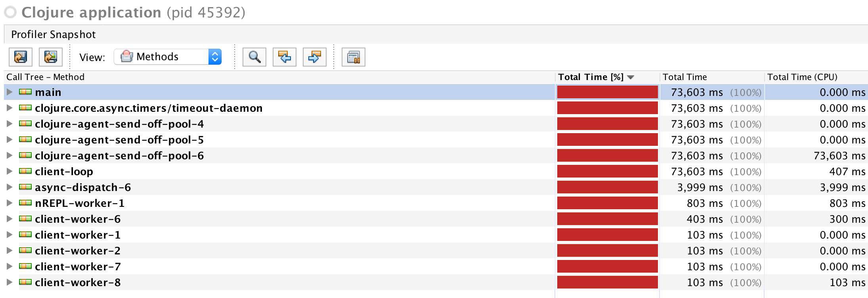Expand the client-worker-8 thread node

10,282
